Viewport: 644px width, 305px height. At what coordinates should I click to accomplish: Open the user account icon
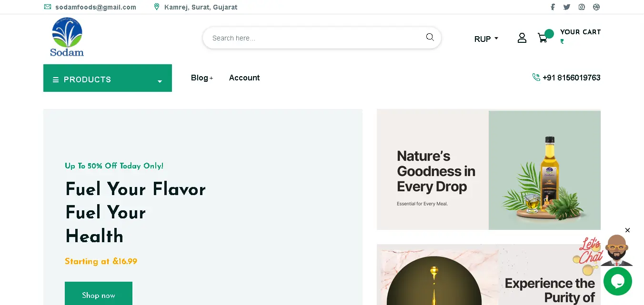tap(522, 38)
